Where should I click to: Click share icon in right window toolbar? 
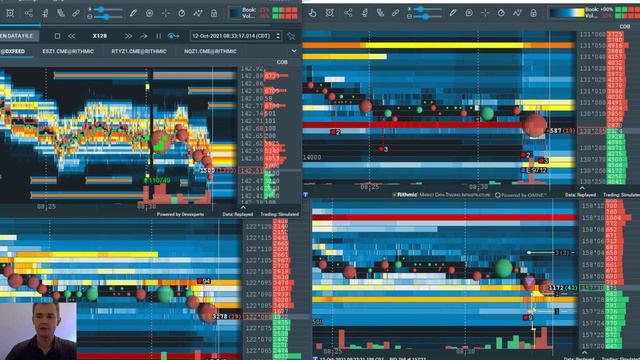[x=348, y=13]
